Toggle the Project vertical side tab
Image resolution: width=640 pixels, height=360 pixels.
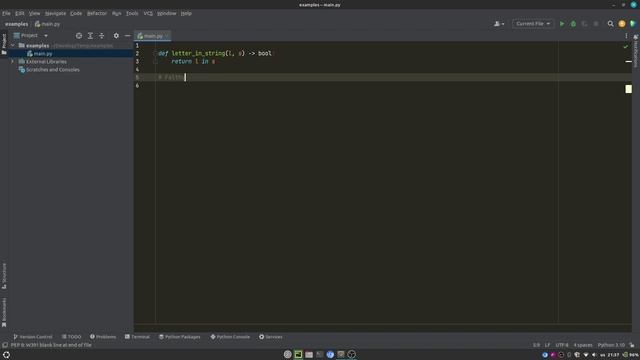point(4,44)
